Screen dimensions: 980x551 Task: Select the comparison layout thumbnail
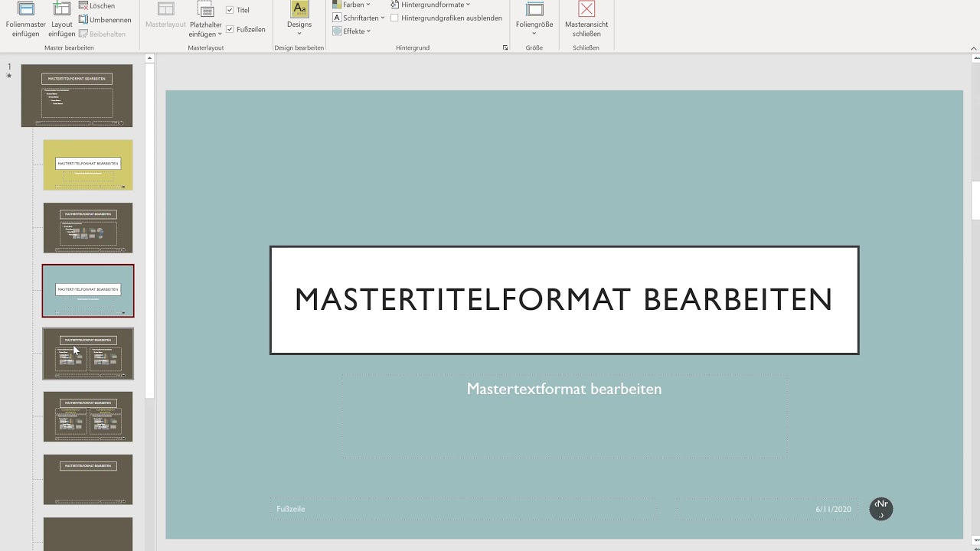click(x=88, y=416)
